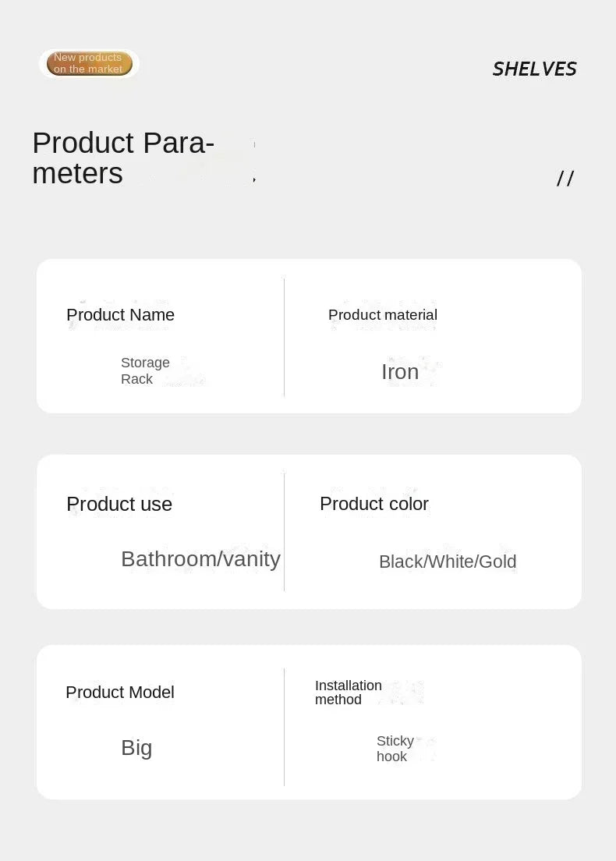
Task: Click the vertical divider in the Product Name card
Action: pos(285,337)
